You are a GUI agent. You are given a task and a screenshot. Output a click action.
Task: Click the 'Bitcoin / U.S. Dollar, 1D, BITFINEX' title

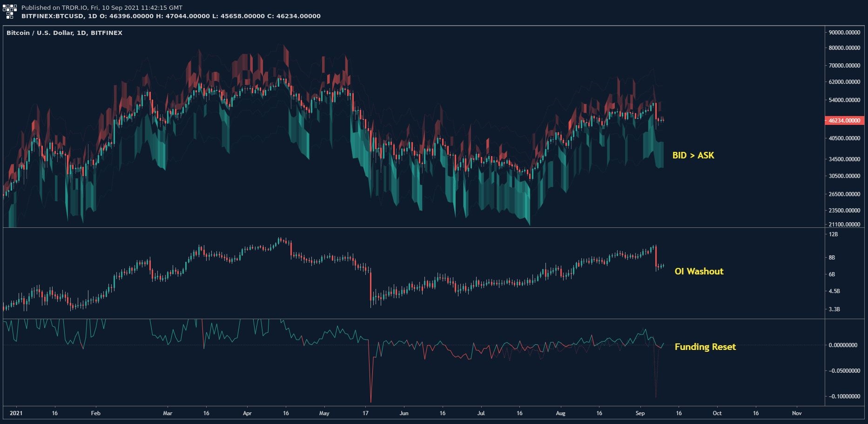[64, 33]
